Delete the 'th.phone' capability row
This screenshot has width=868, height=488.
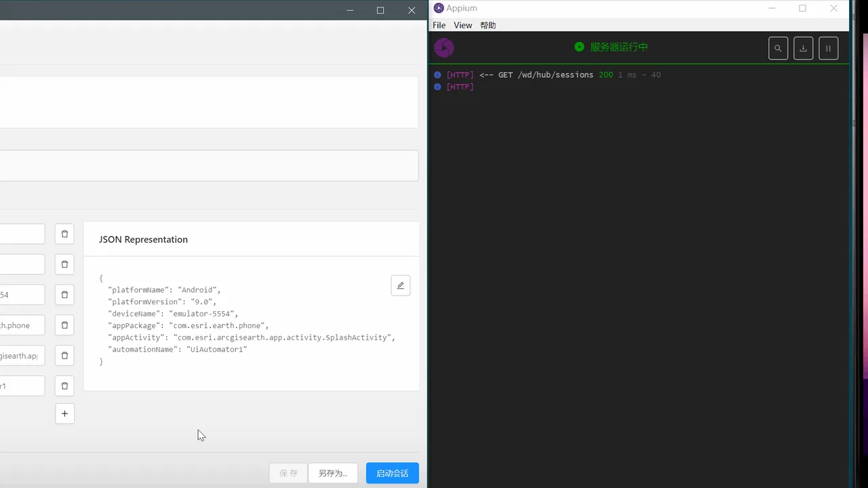(64, 325)
